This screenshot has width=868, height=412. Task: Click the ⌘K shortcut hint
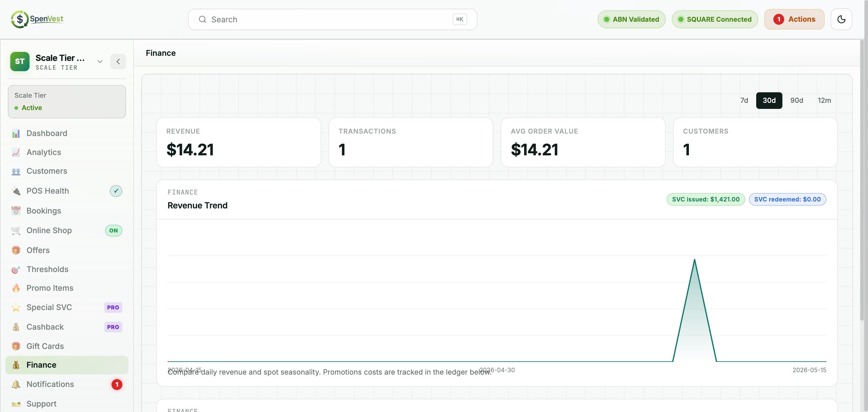460,19
